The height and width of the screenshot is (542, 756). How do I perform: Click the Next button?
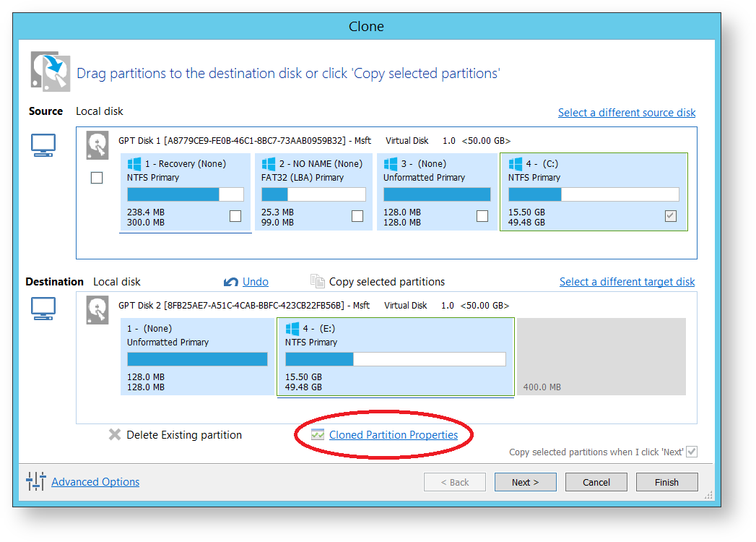pyautogui.click(x=526, y=482)
